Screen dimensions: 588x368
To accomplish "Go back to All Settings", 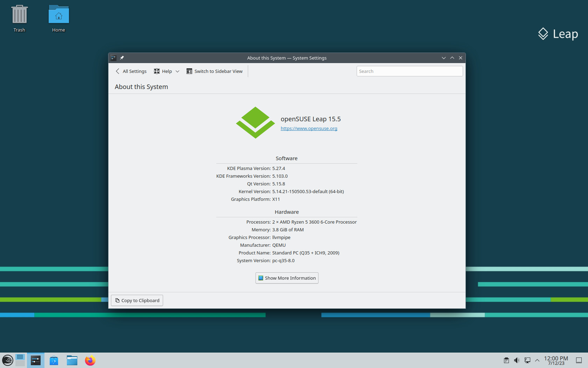I will click(131, 71).
